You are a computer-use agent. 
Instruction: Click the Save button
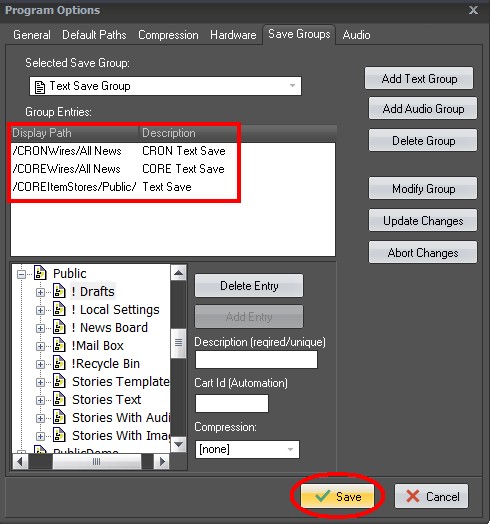coord(338,496)
